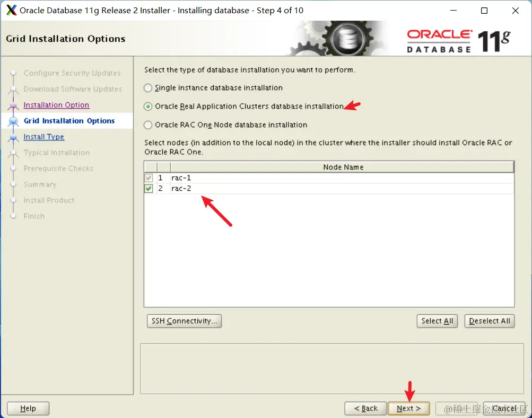Click the Select All button
The width and height of the screenshot is (532, 418).
(437, 321)
